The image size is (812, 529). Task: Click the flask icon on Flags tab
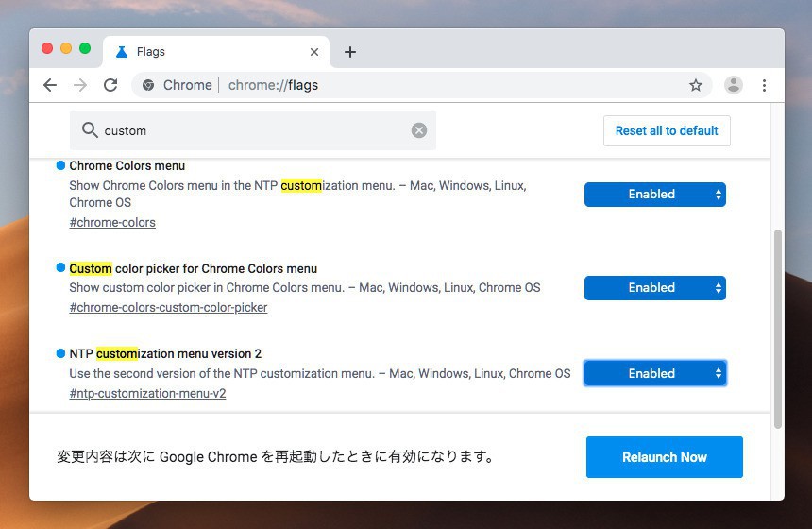[122, 52]
